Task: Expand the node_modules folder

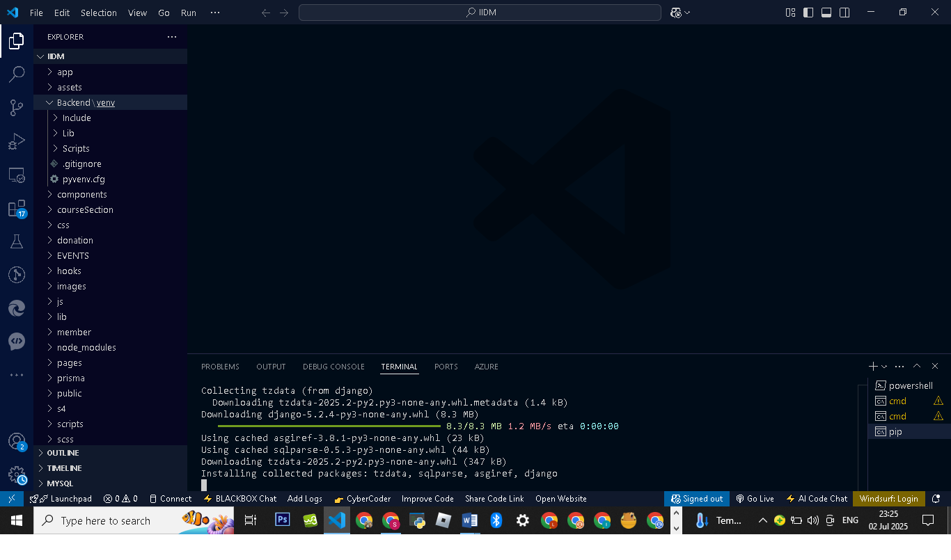Action: point(110,347)
